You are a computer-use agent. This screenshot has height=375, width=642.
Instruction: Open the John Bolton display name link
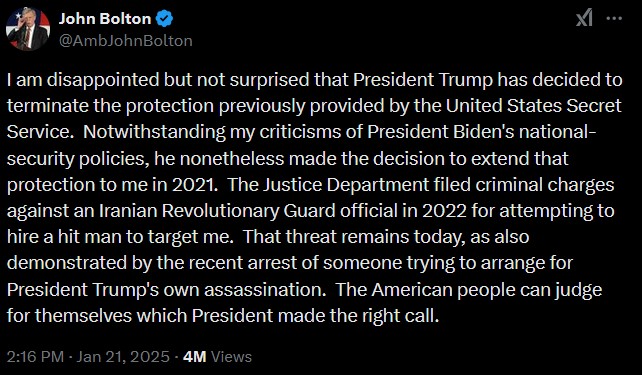105,19
